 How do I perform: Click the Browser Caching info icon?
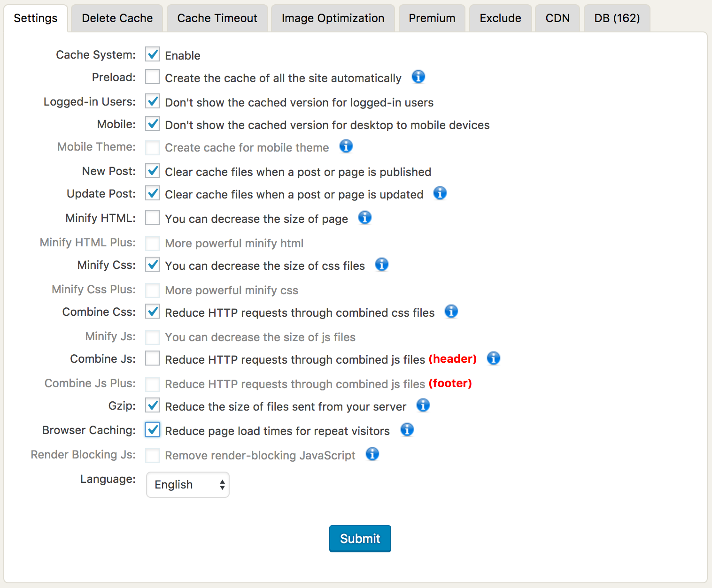[407, 430]
